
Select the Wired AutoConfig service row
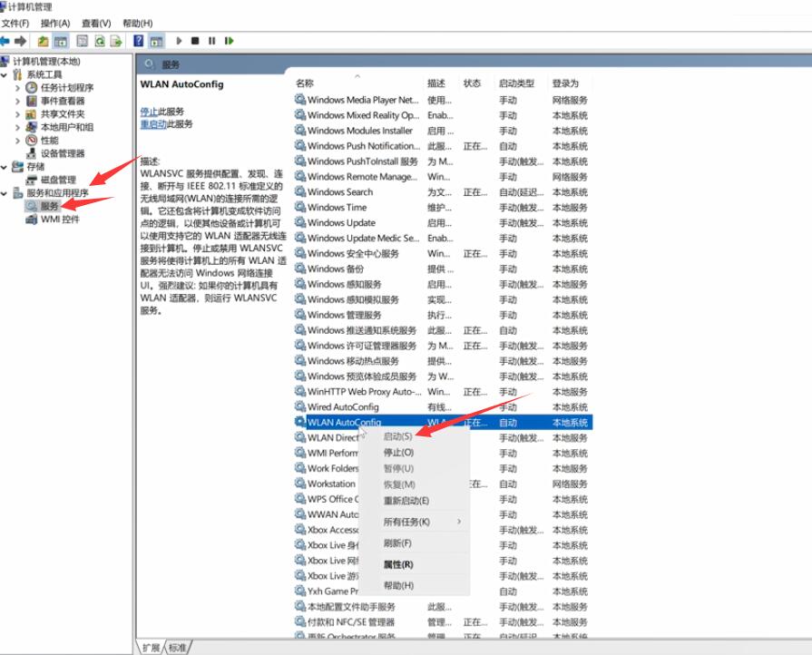443,407
